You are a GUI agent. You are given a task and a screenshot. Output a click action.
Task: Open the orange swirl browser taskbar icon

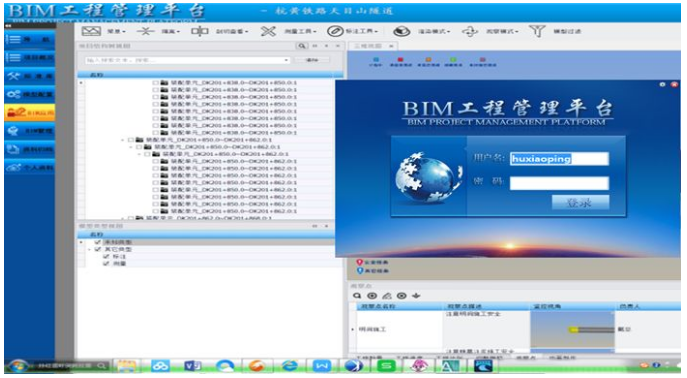(257, 366)
